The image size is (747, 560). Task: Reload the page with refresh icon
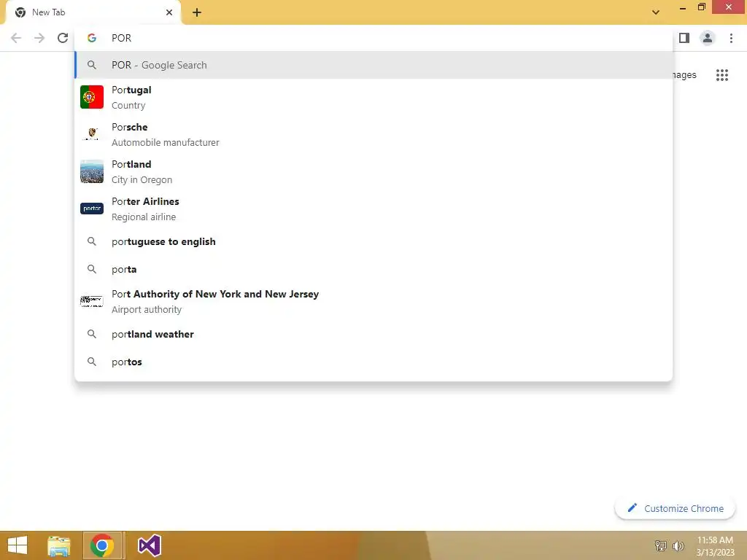(63, 38)
